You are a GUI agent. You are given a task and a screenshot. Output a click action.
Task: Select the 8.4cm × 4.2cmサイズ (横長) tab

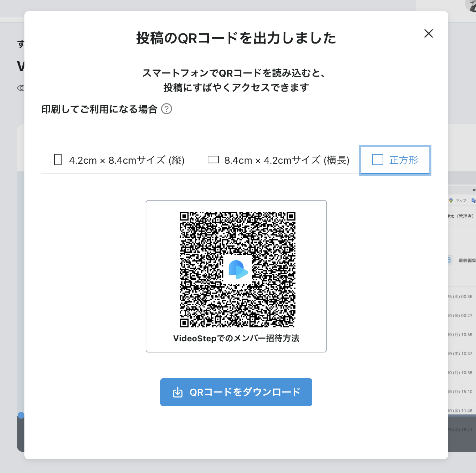278,160
